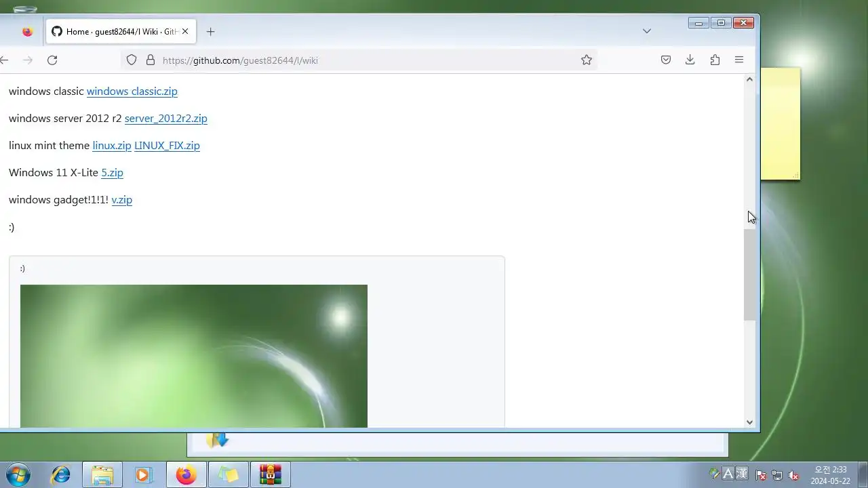The image size is (868, 488).
Task: Open the list all tabs dropdown
Action: tap(647, 31)
